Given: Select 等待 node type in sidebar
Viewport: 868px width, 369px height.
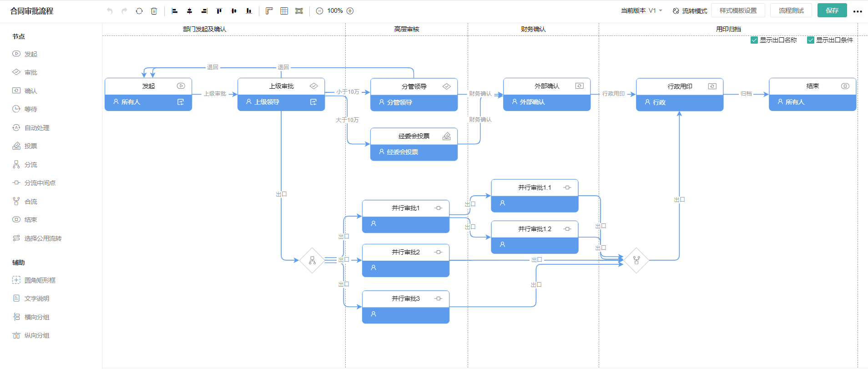Looking at the screenshot, I should coord(25,109).
